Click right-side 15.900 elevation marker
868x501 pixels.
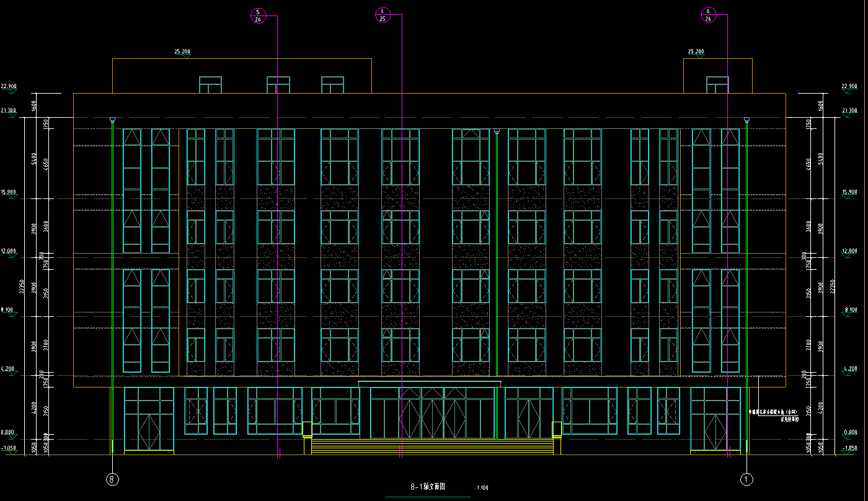(x=850, y=193)
